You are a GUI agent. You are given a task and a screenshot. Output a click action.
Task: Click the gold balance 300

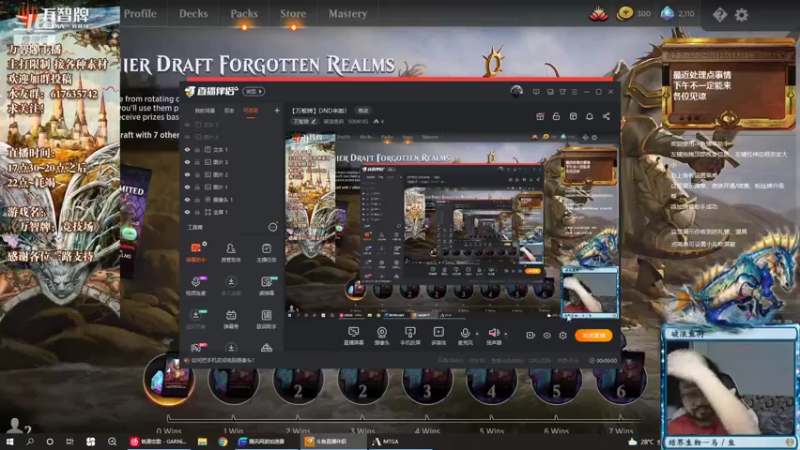[634, 14]
